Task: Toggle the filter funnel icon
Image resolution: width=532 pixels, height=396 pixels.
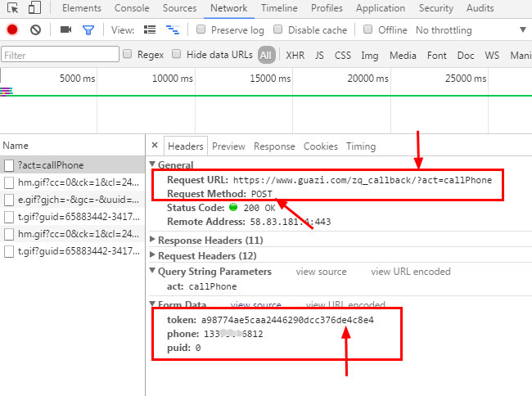Action: click(x=88, y=30)
